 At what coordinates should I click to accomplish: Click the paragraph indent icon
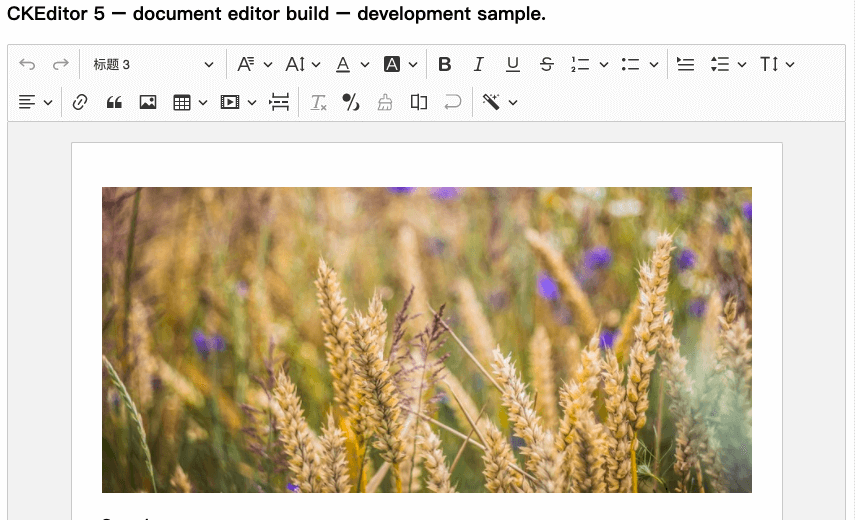pyautogui.click(x=685, y=64)
